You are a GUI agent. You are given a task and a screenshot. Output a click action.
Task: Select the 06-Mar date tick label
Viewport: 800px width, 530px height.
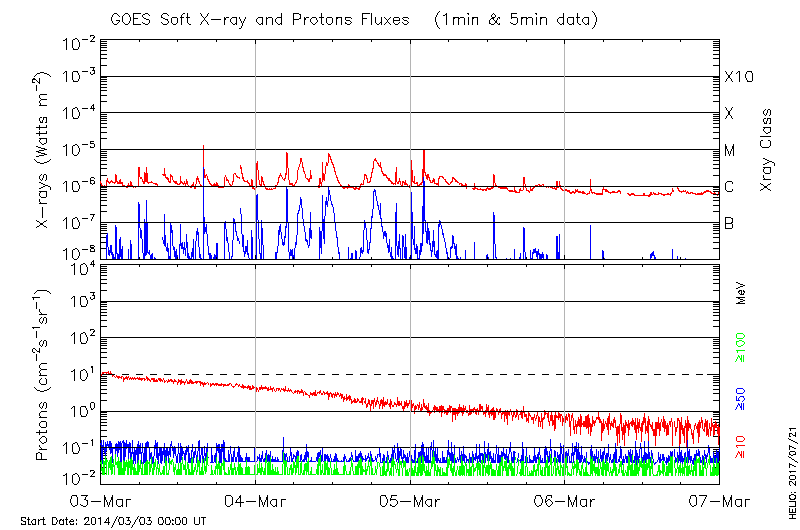click(x=565, y=500)
